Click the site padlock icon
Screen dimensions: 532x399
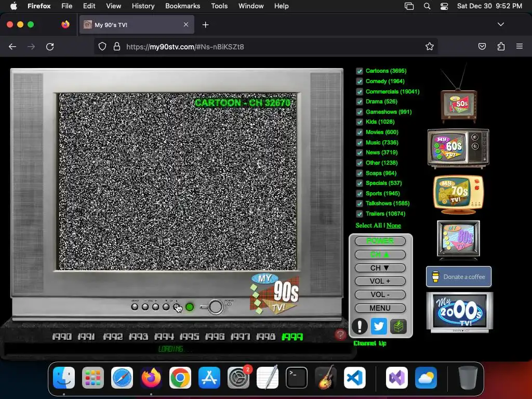click(117, 46)
